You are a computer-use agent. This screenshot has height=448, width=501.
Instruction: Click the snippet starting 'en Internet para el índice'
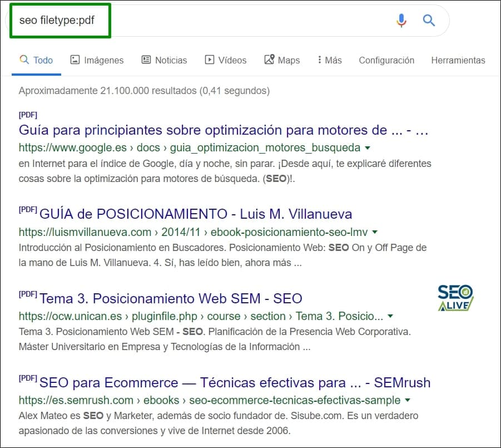pos(225,171)
